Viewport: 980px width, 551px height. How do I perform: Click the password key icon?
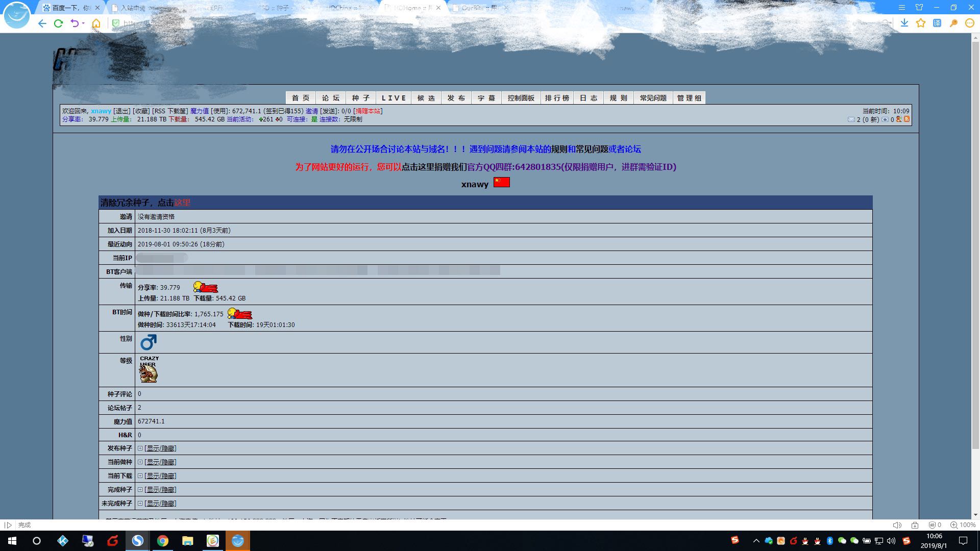coord(953,23)
